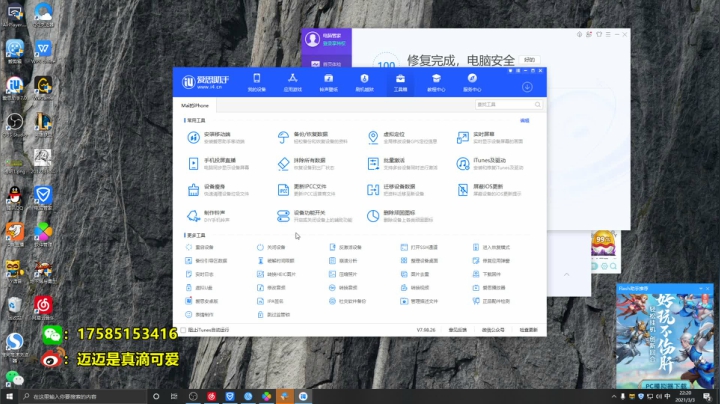Select the 屏蔽iOS更新 block update tool
Image resolution: width=720 pixels, height=404 pixels.
point(489,190)
